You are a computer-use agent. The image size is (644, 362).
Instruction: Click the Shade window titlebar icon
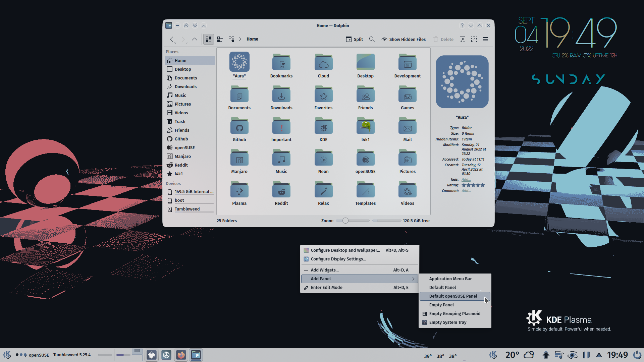pos(204,25)
